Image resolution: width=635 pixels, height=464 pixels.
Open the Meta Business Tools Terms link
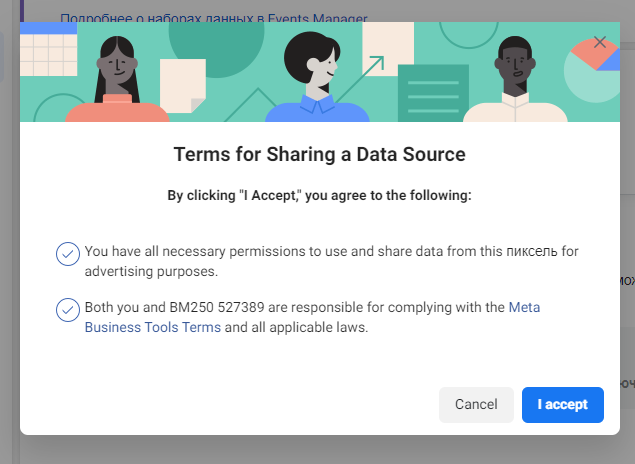tap(152, 327)
